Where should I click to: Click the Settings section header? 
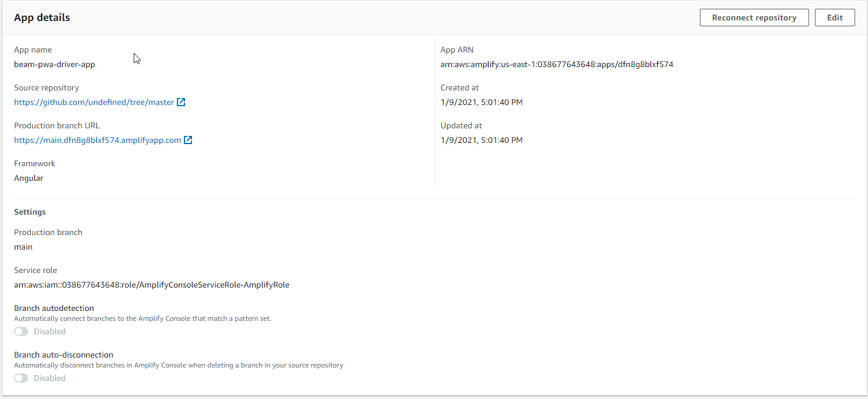point(30,211)
